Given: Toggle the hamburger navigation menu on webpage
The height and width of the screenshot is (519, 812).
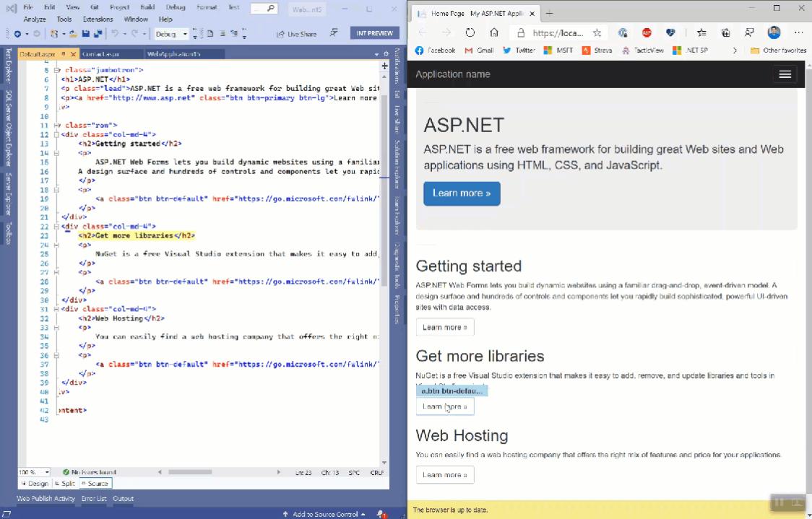Looking at the screenshot, I should pyautogui.click(x=785, y=74).
